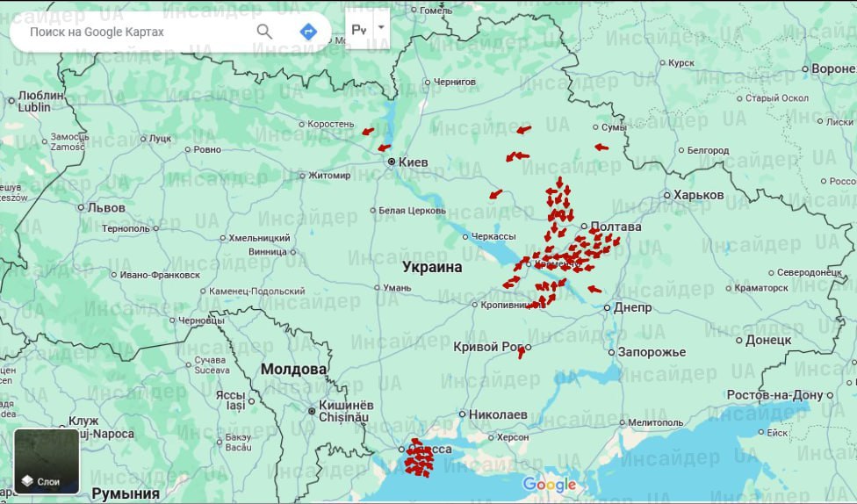Click the Львов city label
This screenshot has height=504, width=857.
coord(105,208)
